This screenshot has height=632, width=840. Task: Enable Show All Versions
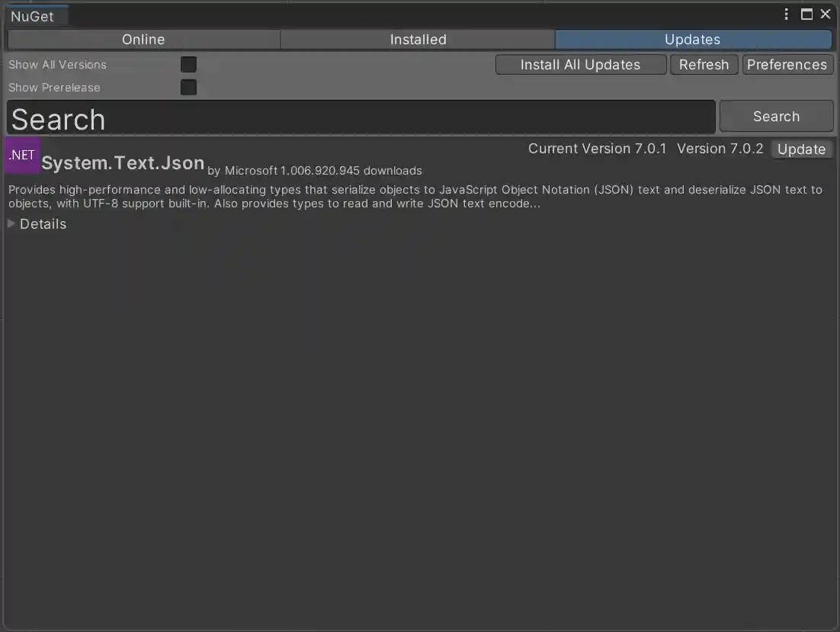[x=188, y=64]
